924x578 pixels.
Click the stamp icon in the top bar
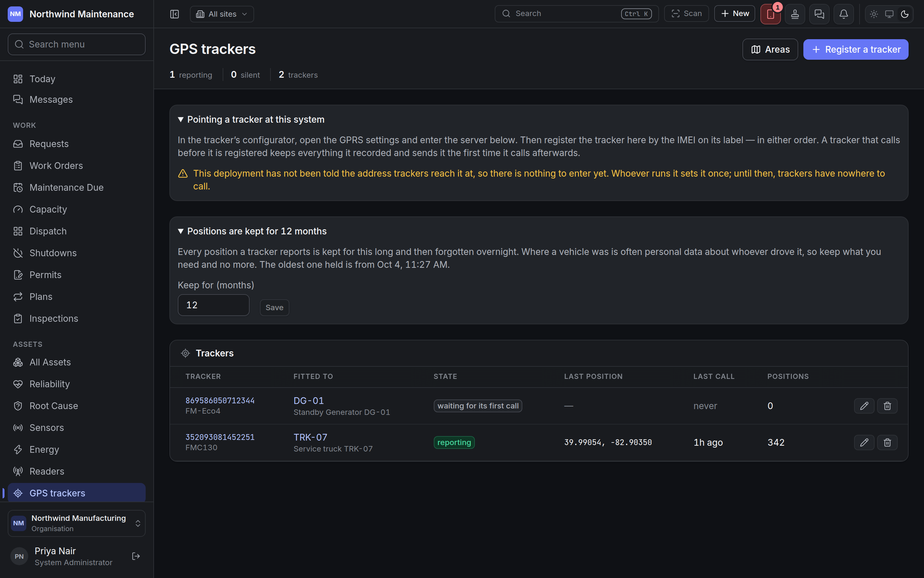coord(795,14)
